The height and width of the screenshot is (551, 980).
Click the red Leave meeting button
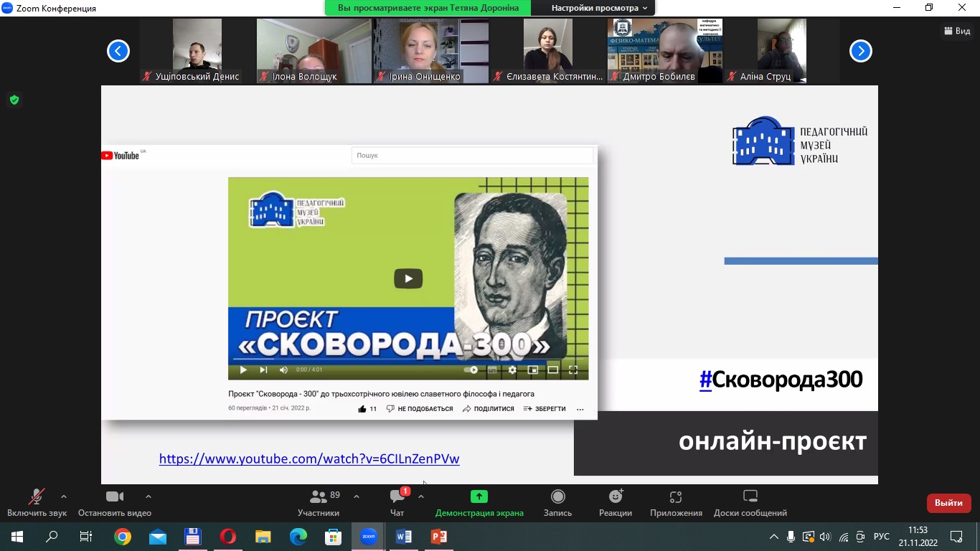(948, 503)
